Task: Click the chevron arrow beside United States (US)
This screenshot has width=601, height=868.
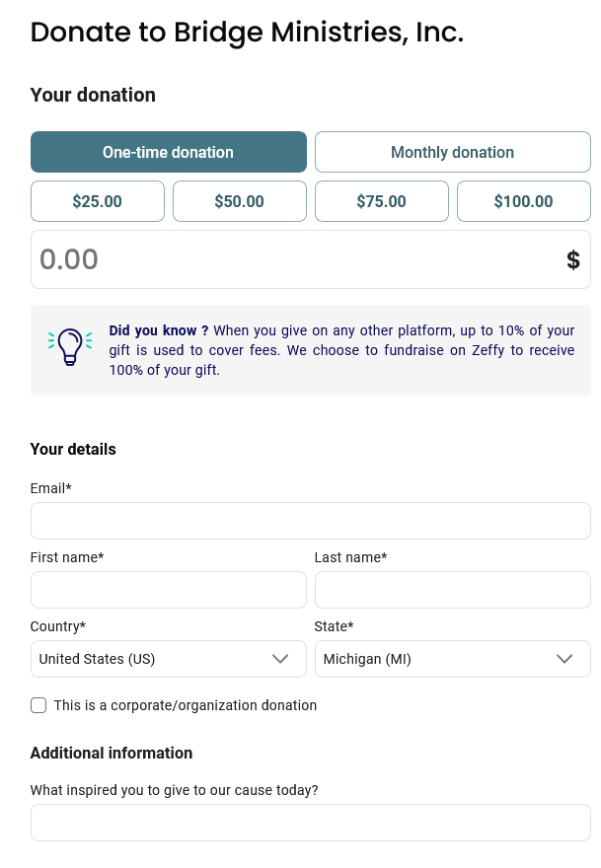Action: (280, 659)
